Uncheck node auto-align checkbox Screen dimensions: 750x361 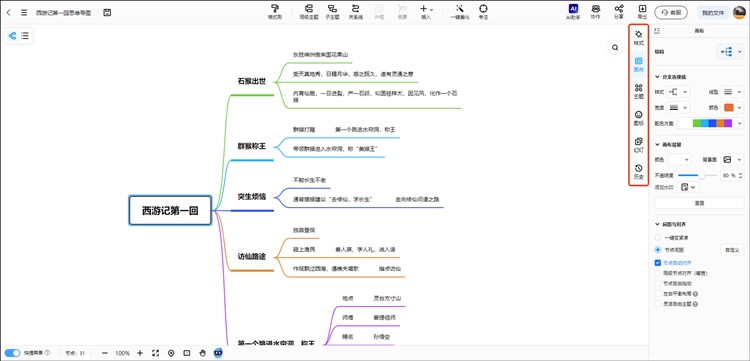(x=658, y=263)
